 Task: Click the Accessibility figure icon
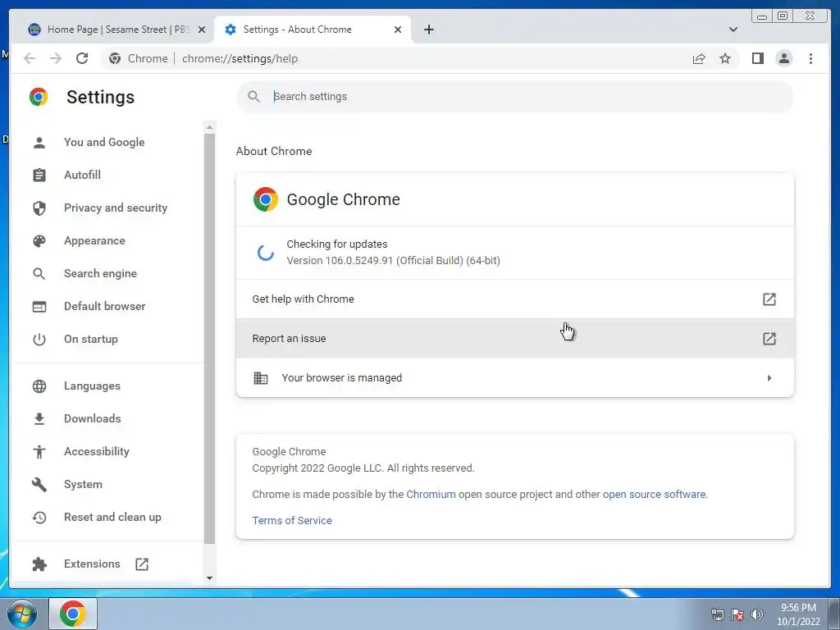point(39,452)
